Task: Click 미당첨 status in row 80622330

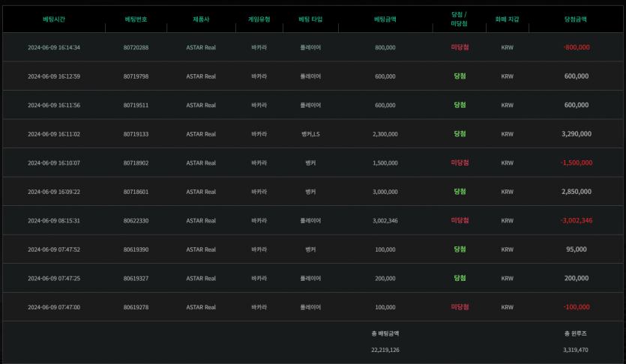Action: tap(460, 220)
